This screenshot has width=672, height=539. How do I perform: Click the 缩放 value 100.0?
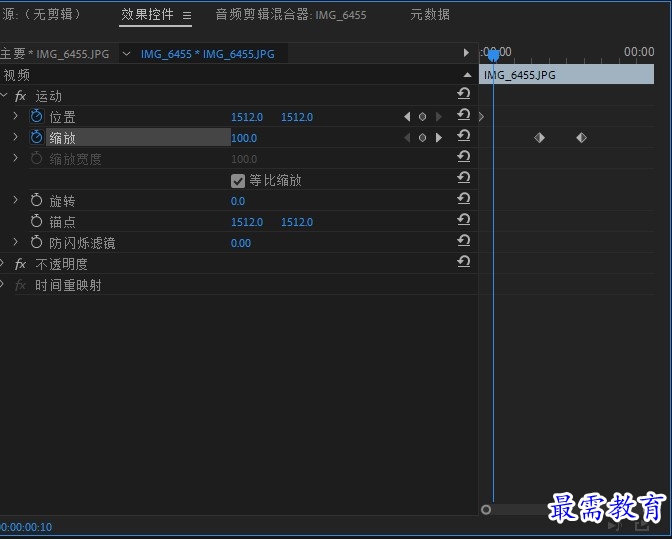tap(244, 138)
